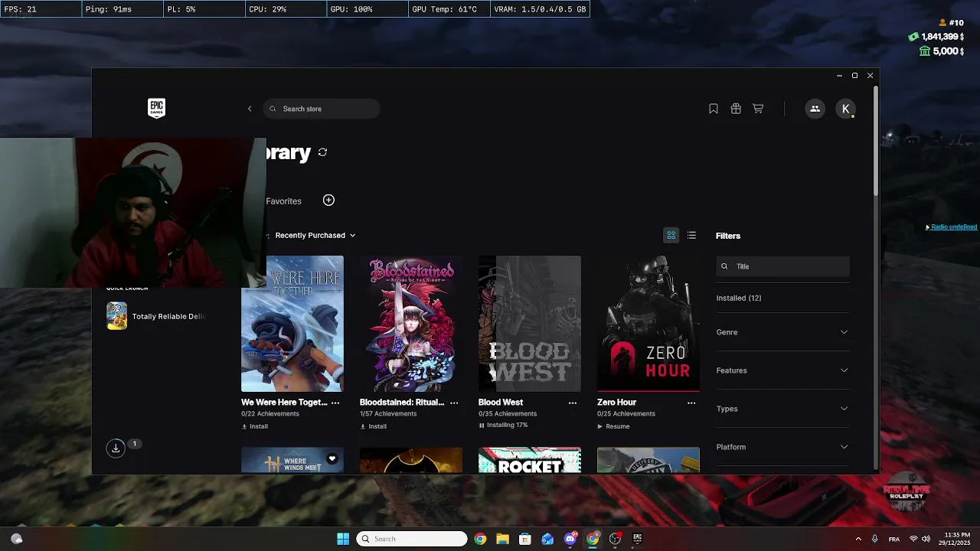Open Bloodstained options menu dots
Viewport: 980px width, 551px height.
click(x=454, y=403)
